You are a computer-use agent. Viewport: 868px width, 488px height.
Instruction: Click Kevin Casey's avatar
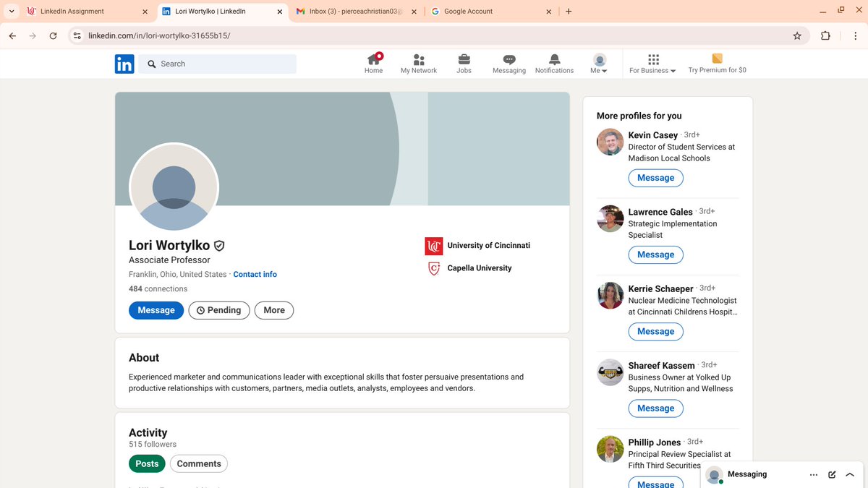pos(610,142)
